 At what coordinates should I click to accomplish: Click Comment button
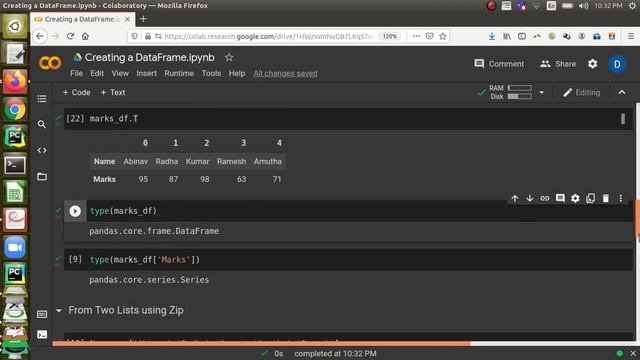click(x=499, y=64)
